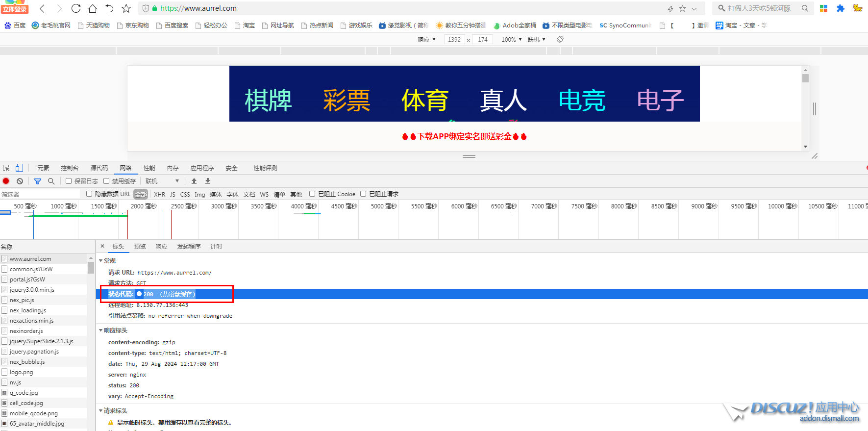This screenshot has height=431, width=868.
Task: Check the 隐藏数据 URL checkbox
Action: pos(89,194)
